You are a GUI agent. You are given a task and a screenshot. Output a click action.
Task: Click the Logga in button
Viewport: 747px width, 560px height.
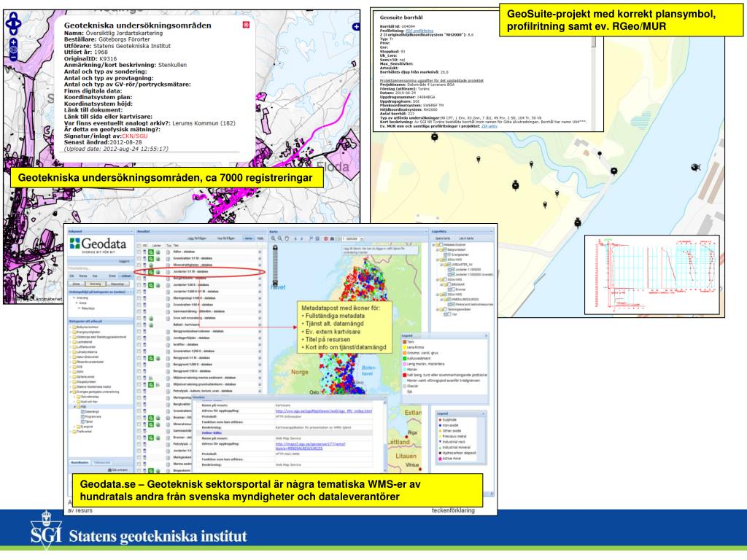pyautogui.click(x=124, y=262)
